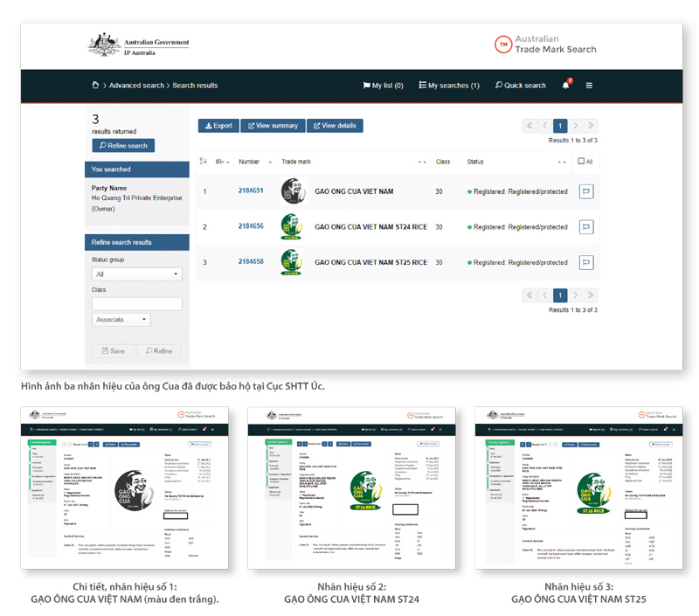The image size is (699, 616).
Task: Click the Refine search button
Action: point(123,146)
